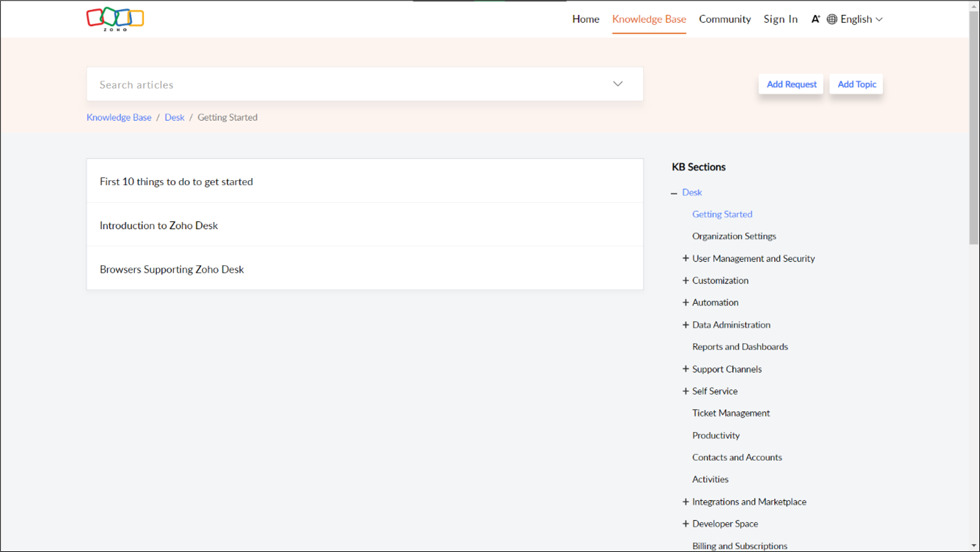The height and width of the screenshot is (552, 980).
Task: Open Ticket Management section
Action: pos(731,413)
